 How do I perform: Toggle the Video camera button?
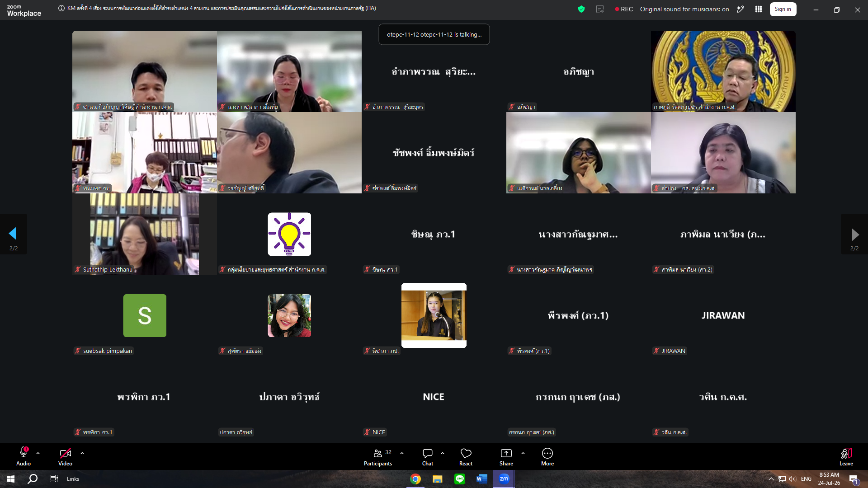[65, 456]
